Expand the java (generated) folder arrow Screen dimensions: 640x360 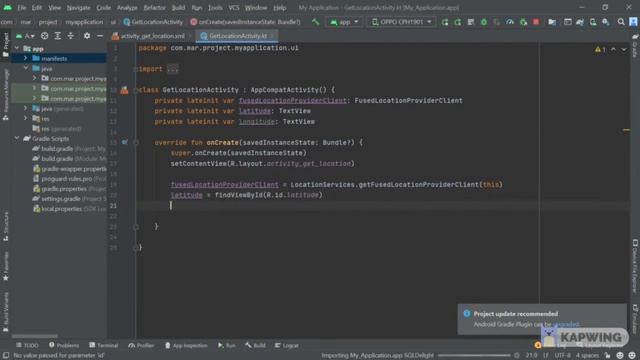pos(26,108)
